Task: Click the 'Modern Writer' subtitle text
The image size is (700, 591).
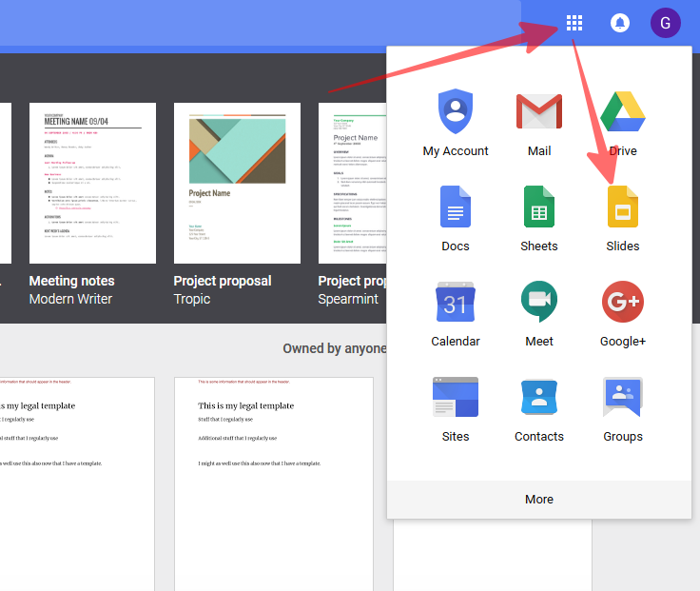Action: [x=70, y=299]
